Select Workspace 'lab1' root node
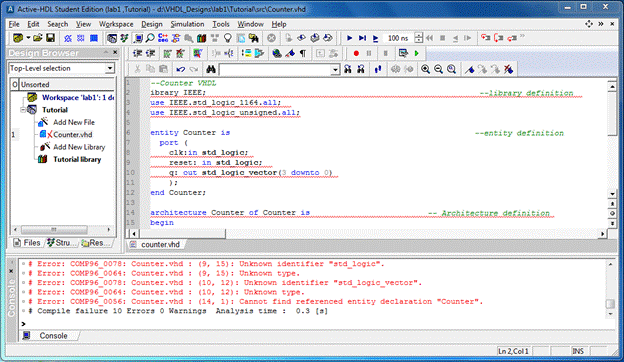This screenshot has width=624, height=362. 78,97
